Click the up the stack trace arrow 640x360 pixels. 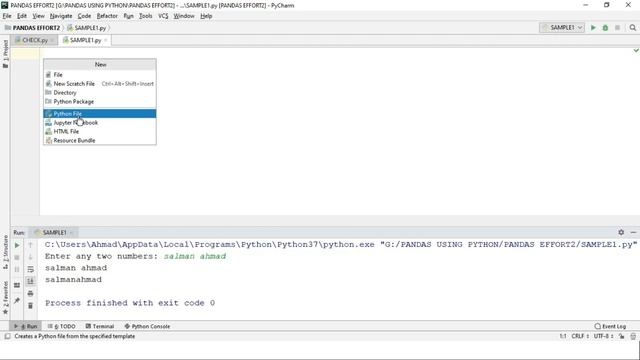point(30,245)
